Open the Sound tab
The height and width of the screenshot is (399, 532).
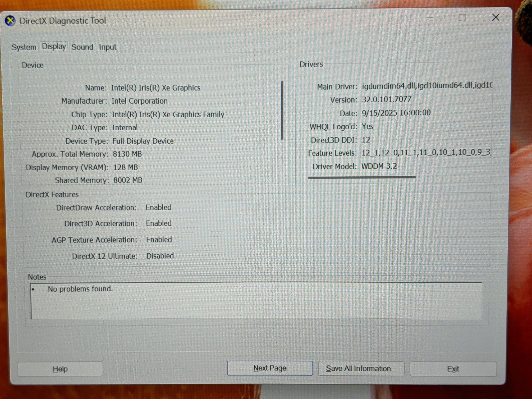click(x=82, y=47)
